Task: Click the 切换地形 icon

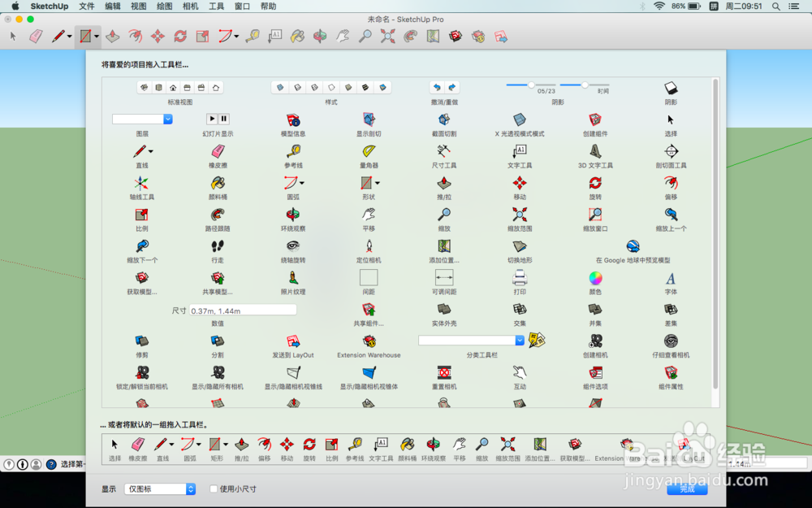Action: [x=520, y=246]
